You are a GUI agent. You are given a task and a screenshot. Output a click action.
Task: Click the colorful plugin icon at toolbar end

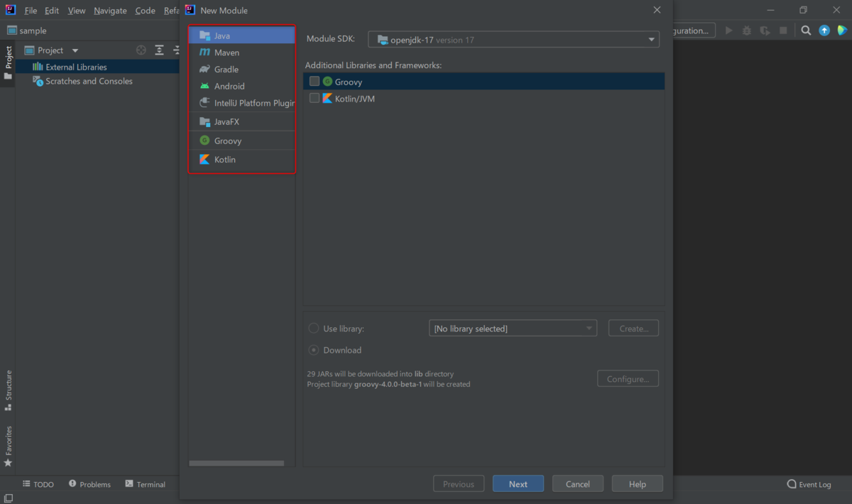842,31
